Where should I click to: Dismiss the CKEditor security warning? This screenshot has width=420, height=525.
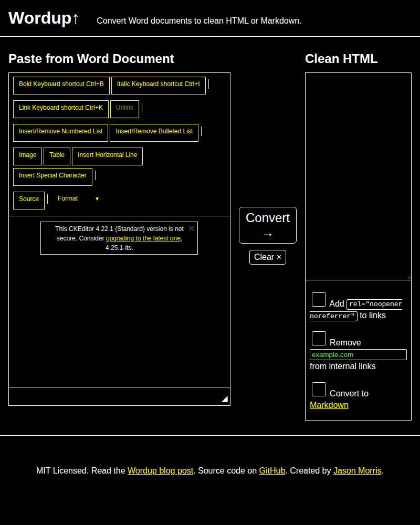[192, 228]
